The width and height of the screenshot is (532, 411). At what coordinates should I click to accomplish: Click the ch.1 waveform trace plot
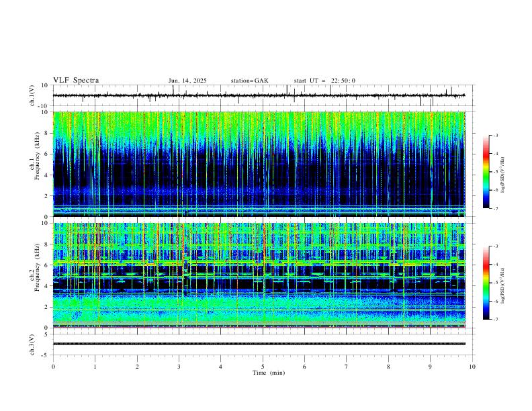click(x=259, y=95)
